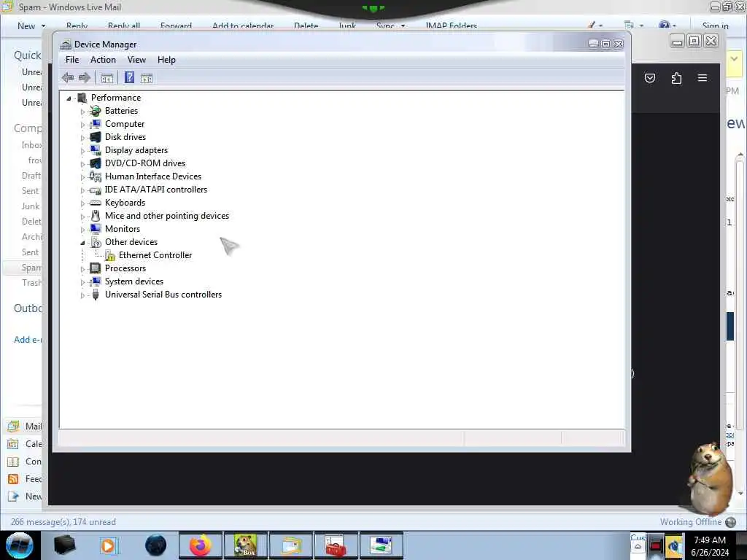Open Newsgroups in Live Mail sidebar

coord(26,496)
